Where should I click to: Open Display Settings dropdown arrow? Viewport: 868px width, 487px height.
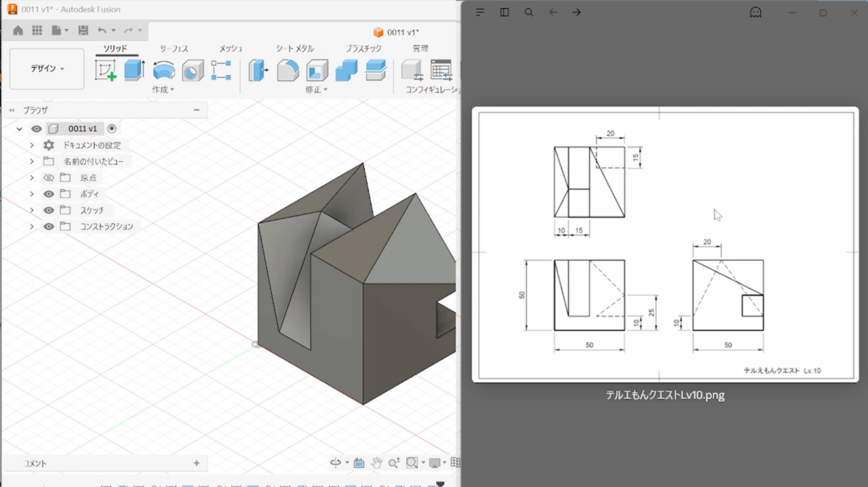[x=445, y=463]
